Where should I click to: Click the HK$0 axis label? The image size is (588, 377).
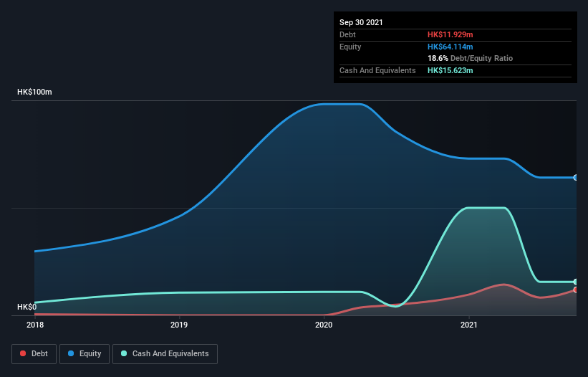coord(27,307)
